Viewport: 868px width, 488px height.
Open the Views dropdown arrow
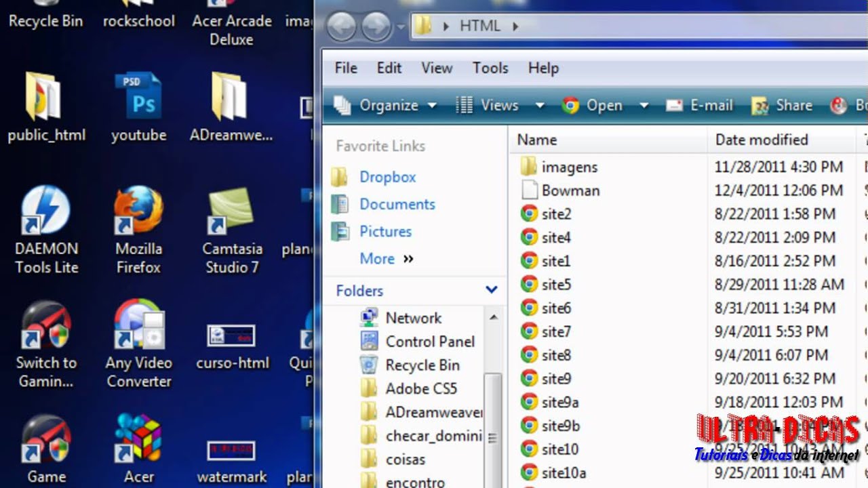540,105
